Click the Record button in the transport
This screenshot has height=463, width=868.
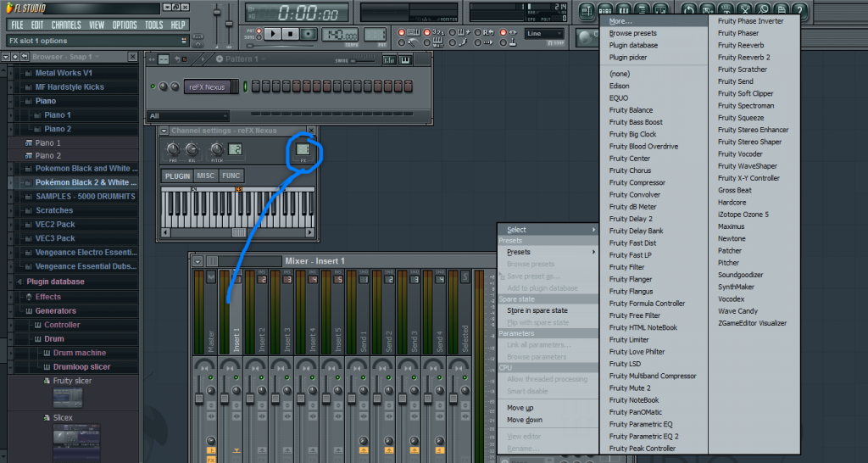(309, 34)
